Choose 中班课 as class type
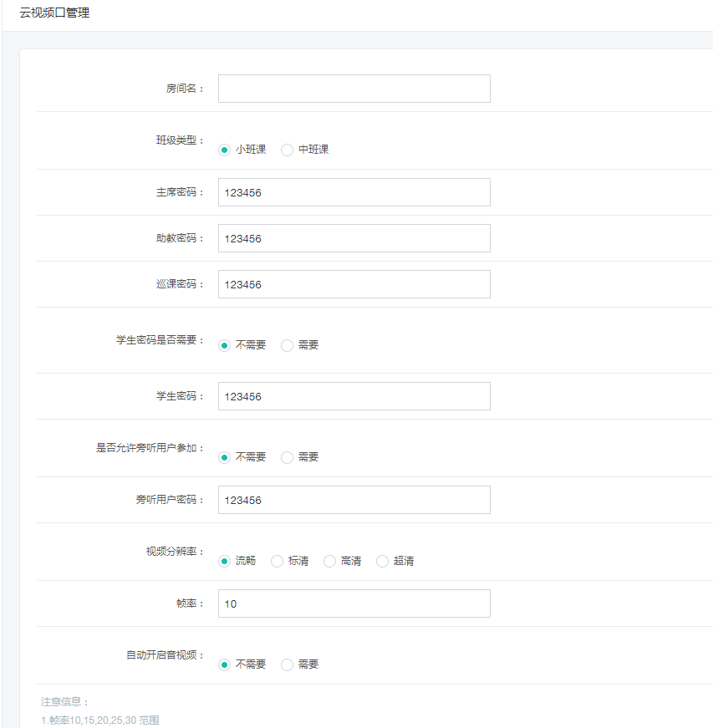Viewport: 713px width, 728px height. 288,150
